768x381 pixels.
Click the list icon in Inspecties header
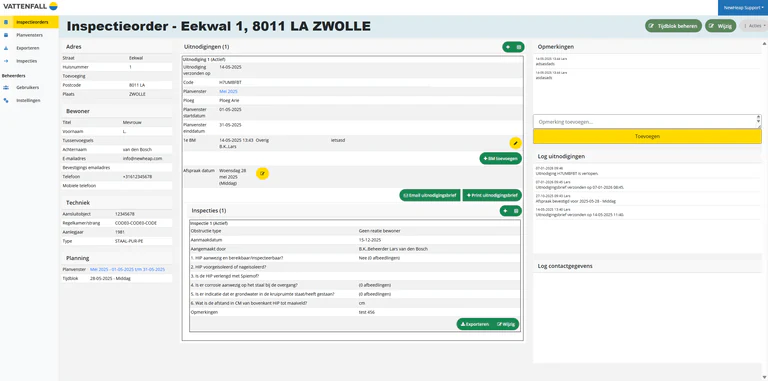pyautogui.click(x=516, y=211)
